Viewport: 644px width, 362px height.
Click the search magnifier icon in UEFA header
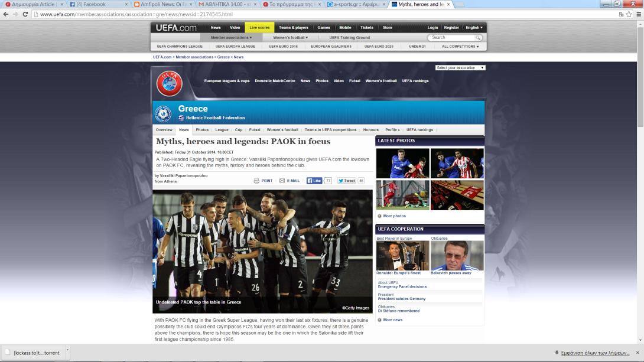tap(478, 38)
